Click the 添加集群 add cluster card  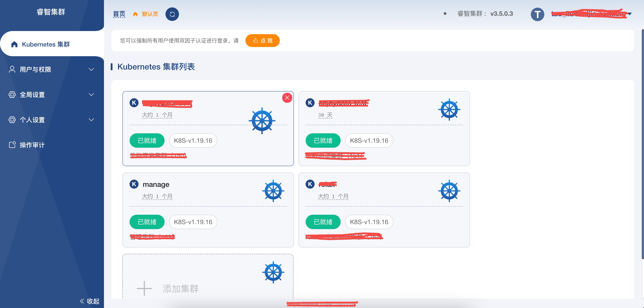click(x=208, y=276)
